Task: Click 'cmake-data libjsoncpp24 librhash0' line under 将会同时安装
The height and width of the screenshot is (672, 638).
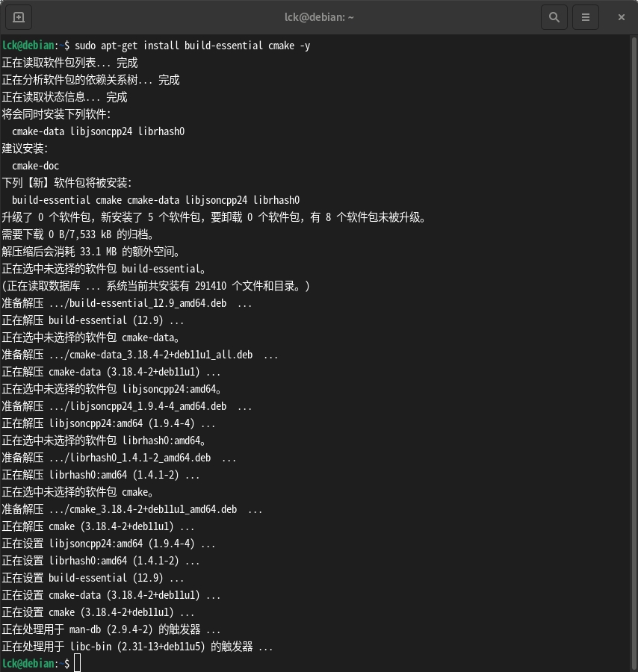Action: coord(98,131)
